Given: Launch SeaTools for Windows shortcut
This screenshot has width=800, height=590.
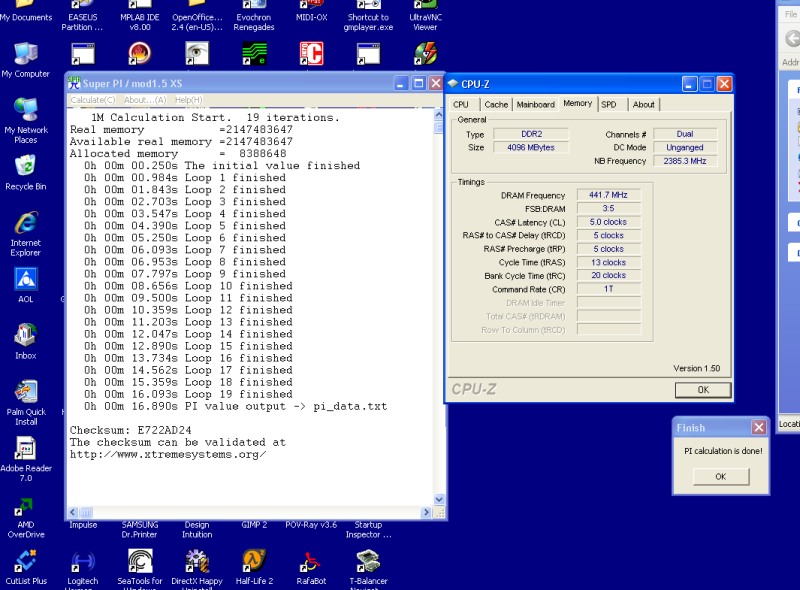Looking at the screenshot, I should (x=140, y=561).
